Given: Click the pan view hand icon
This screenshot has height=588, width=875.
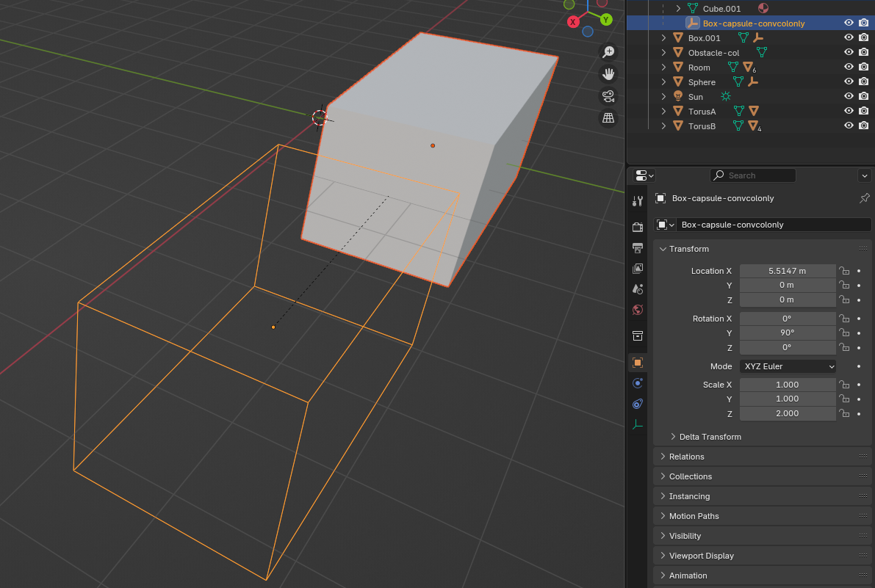Looking at the screenshot, I should [x=608, y=74].
